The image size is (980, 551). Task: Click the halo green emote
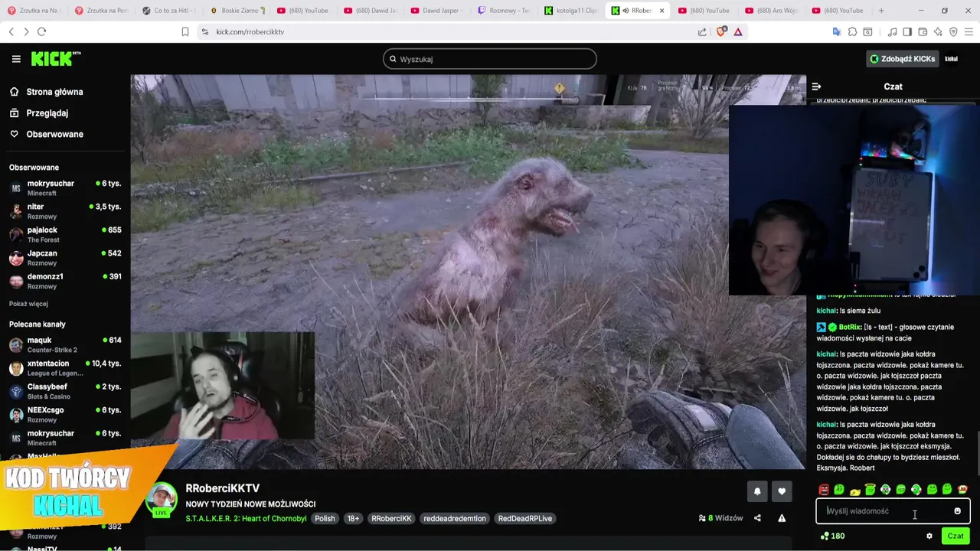click(870, 490)
